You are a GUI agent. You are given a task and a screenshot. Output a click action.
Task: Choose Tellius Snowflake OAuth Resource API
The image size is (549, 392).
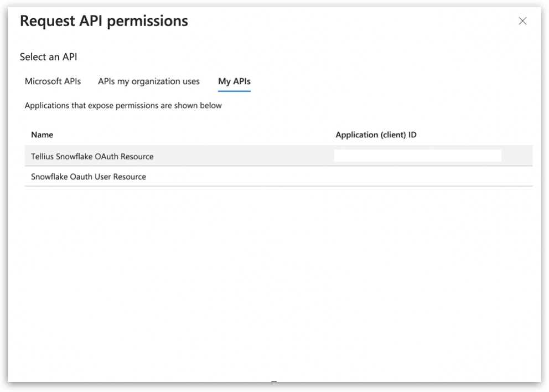point(92,157)
